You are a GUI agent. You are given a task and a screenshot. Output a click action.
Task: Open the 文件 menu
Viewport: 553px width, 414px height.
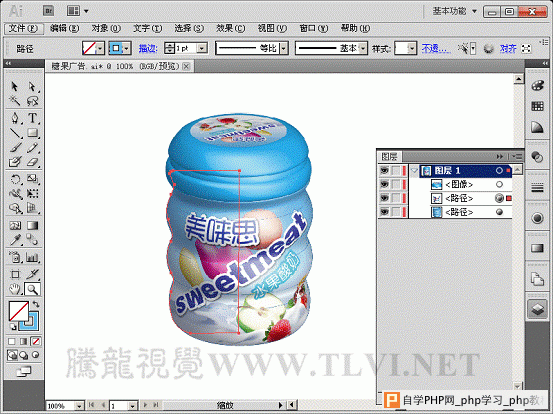[23, 28]
